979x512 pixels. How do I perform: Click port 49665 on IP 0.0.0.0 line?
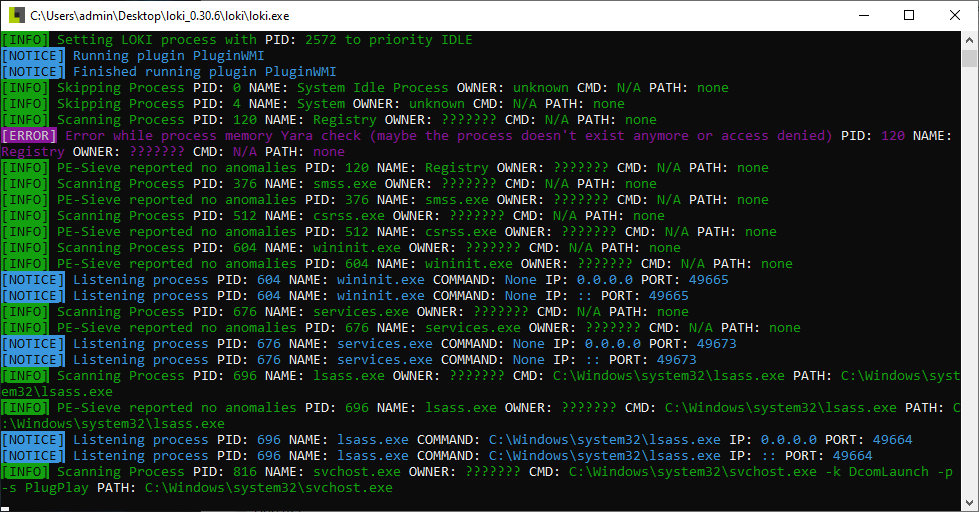(709, 280)
